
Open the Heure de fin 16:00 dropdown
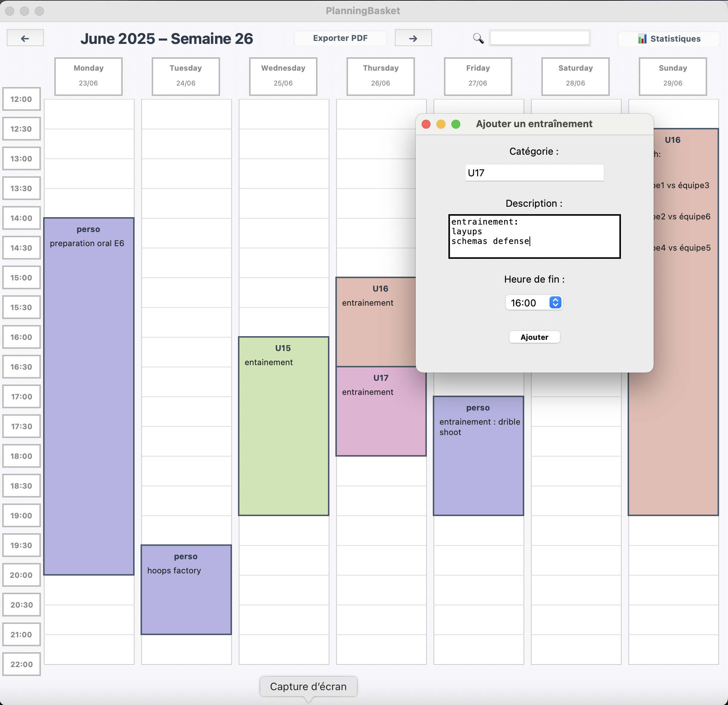[x=534, y=303]
